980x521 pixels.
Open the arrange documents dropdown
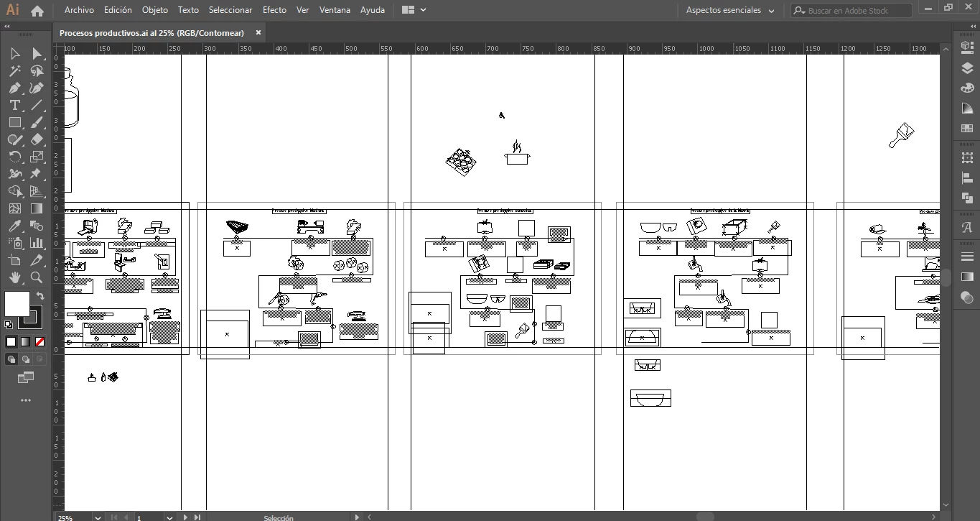(x=414, y=10)
